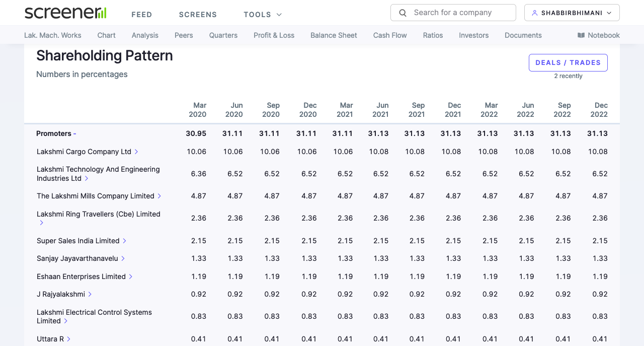Click the arrow beside Lakshmi Technology And Engineering Industries
This screenshot has width=644, height=346.
pos(87,178)
